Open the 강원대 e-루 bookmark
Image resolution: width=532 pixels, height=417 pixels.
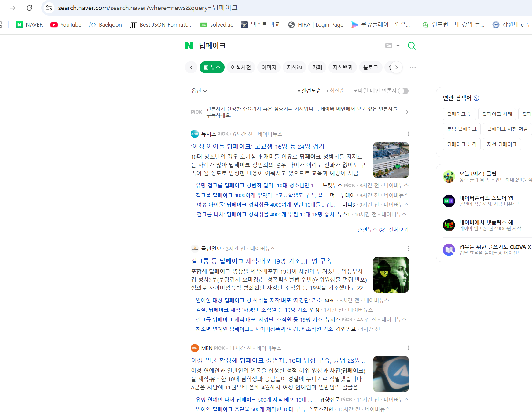[x=512, y=25]
